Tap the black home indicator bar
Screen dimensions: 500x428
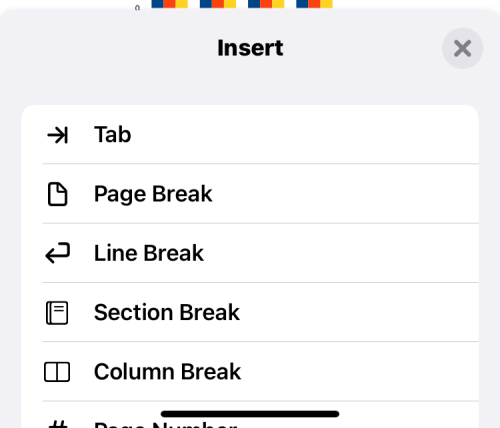pyautogui.click(x=250, y=414)
